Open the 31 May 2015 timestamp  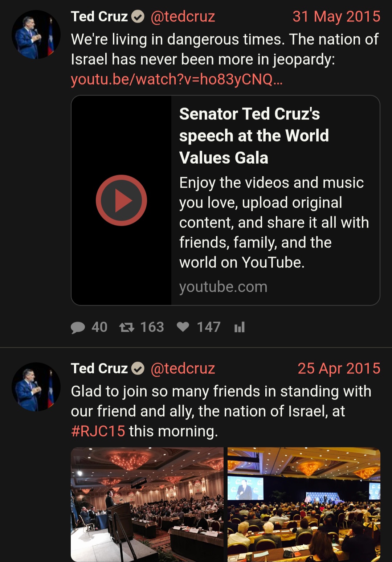(336, 17)
